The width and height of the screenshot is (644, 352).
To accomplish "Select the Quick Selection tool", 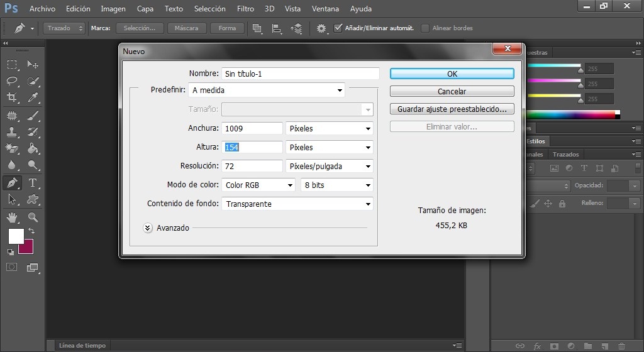I will (x=33, y=81).
